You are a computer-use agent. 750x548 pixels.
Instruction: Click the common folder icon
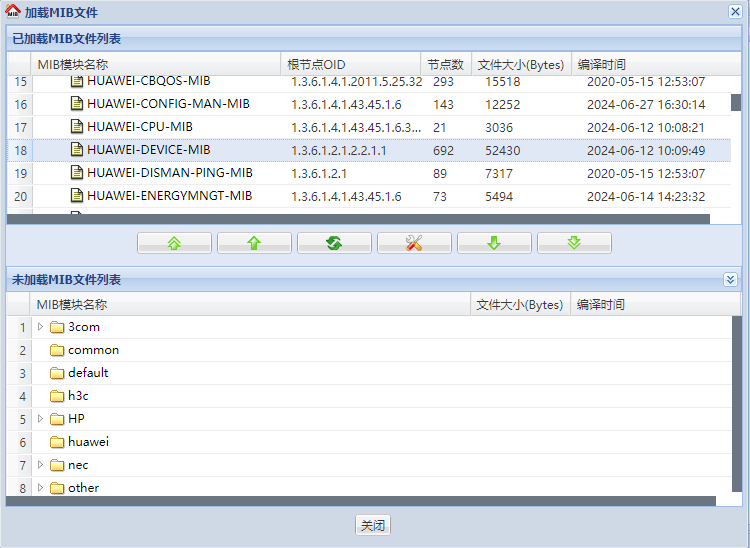pos(57,350)
